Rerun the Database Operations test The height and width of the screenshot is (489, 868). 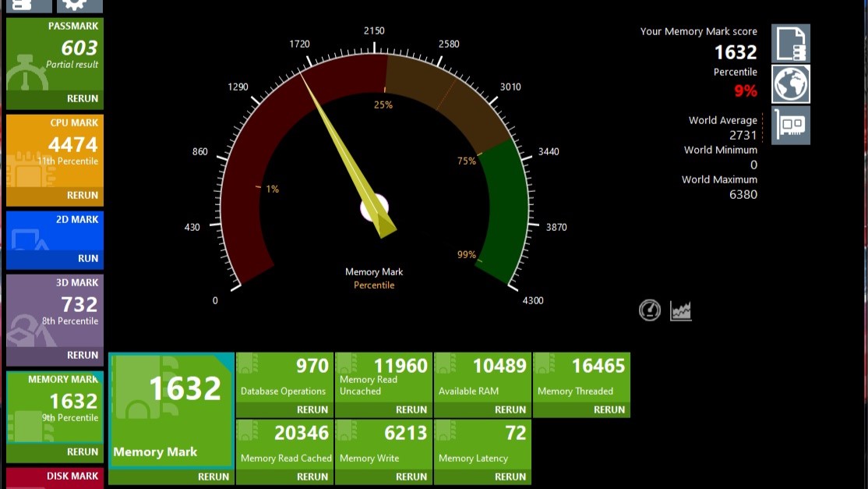pyautogui.click(x=312, y=409)
